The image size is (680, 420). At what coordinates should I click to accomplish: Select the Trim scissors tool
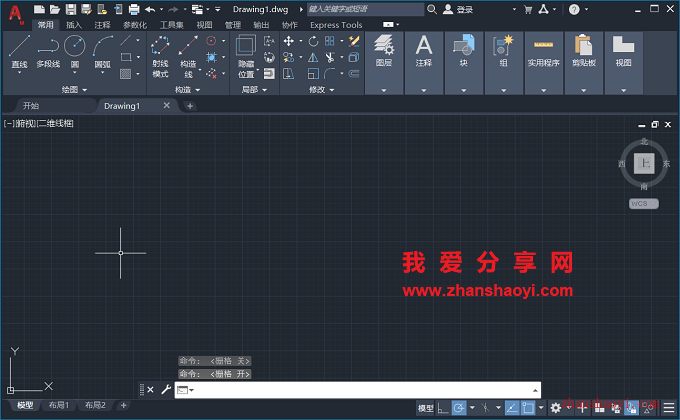(x=330, y=57)
